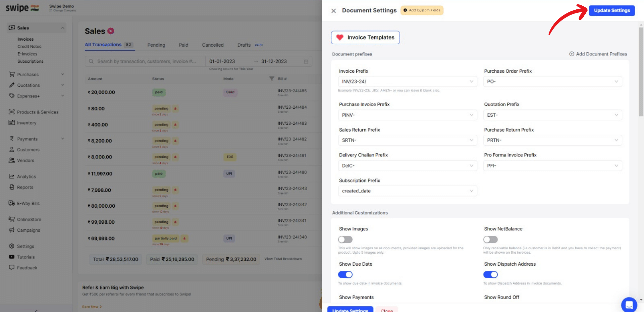Screen dimensions: 644x312
Task: Enable the Show NetBalance toggle
Action: pos(490,240)
